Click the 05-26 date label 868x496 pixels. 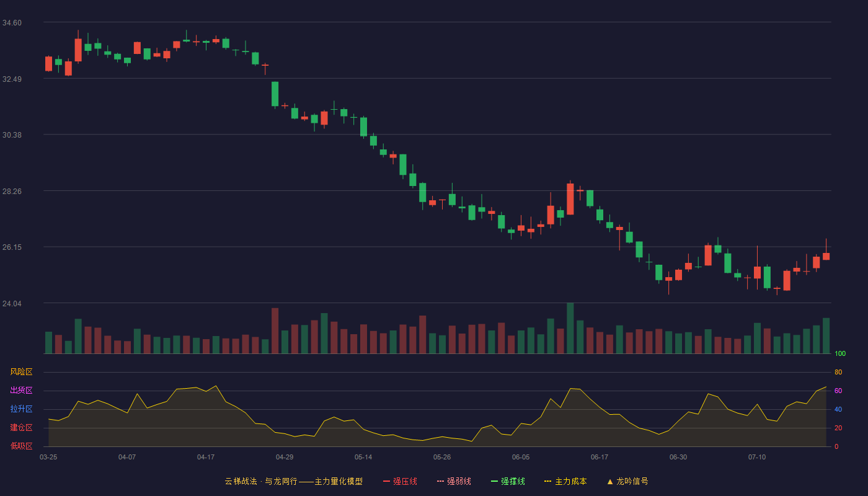(442, 457)
